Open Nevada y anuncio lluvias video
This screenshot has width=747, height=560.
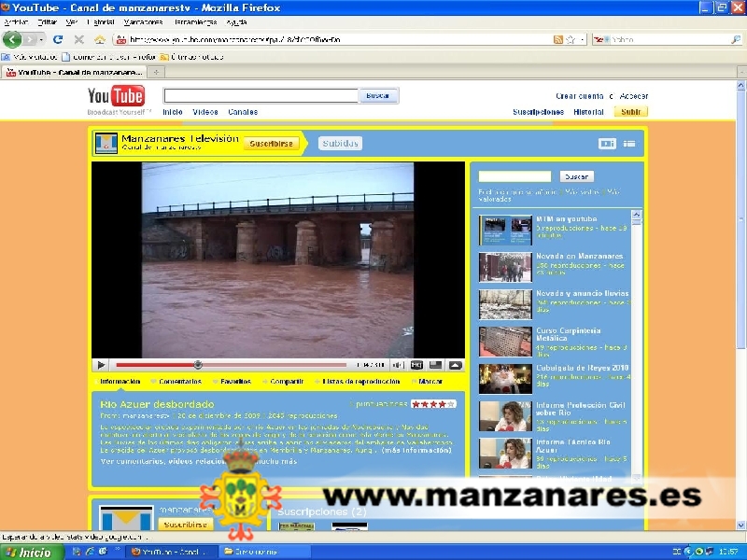coord(505,304)
